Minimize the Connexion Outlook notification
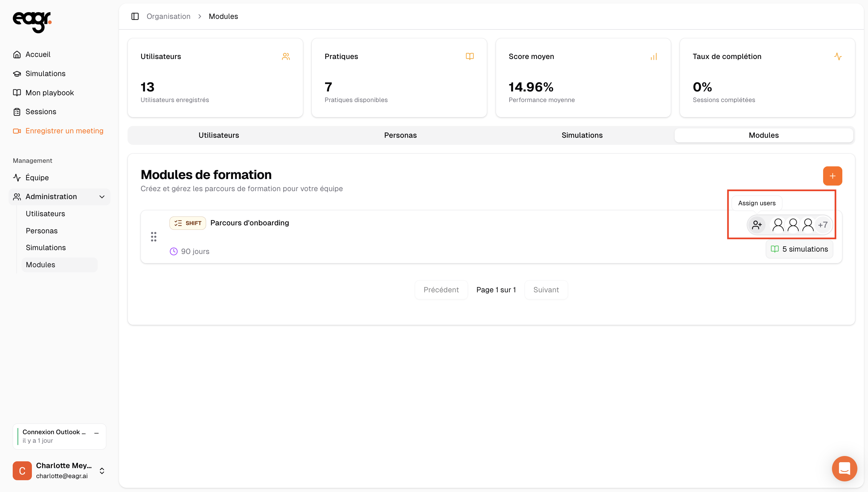Image resolution: width=868 pixels, height=492 pixels. [97, 433]
